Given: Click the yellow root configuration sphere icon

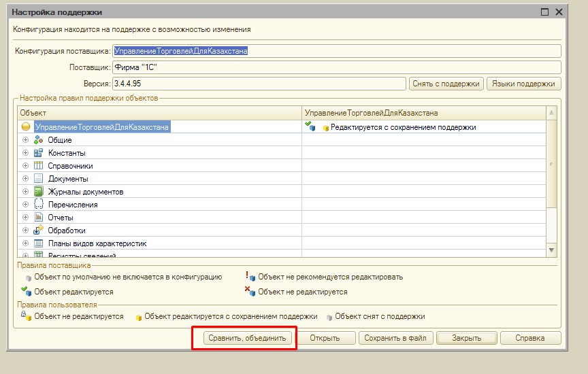Looking at the screenshot, I should tap(25, 126).
